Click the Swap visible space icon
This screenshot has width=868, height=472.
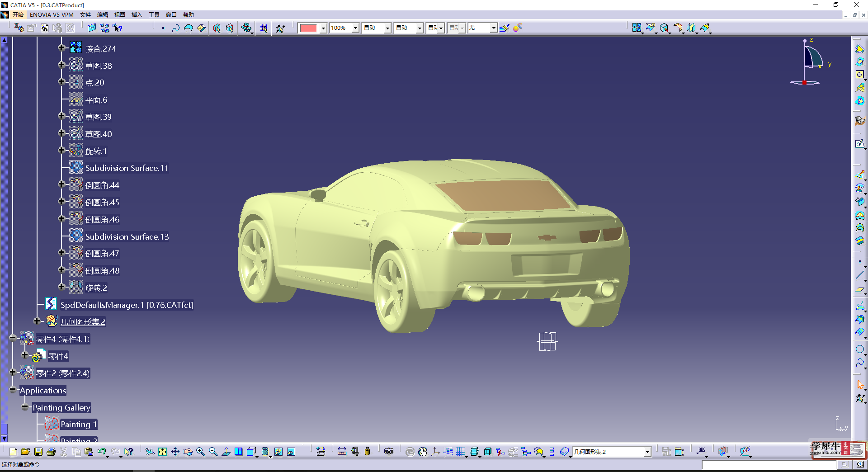click(291, 452)
